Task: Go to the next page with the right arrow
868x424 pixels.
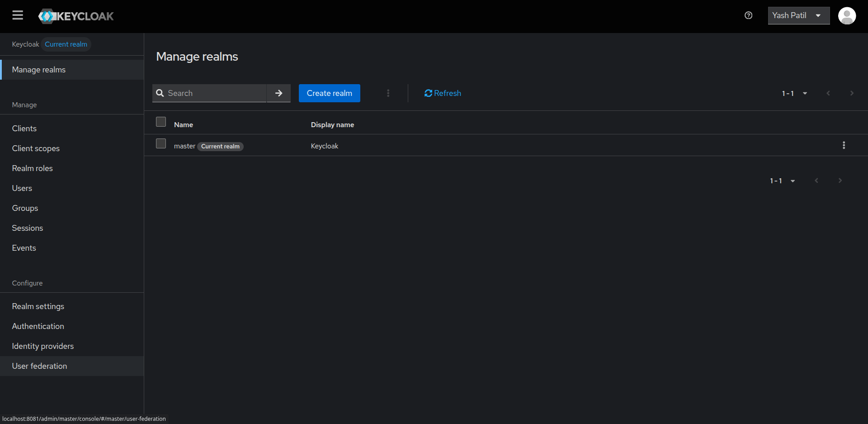Action: pyautogui.click(x=852, y=93)
